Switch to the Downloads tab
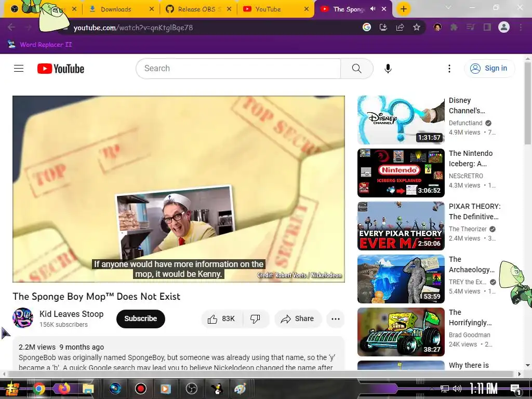The height and width of the screenshot is (399, 532). pos(116,9)
